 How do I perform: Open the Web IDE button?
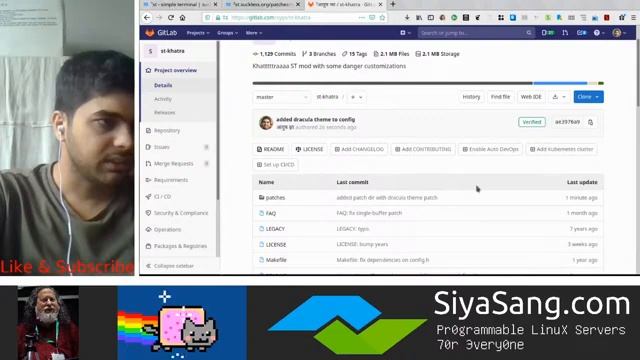[x=531, y=97]
